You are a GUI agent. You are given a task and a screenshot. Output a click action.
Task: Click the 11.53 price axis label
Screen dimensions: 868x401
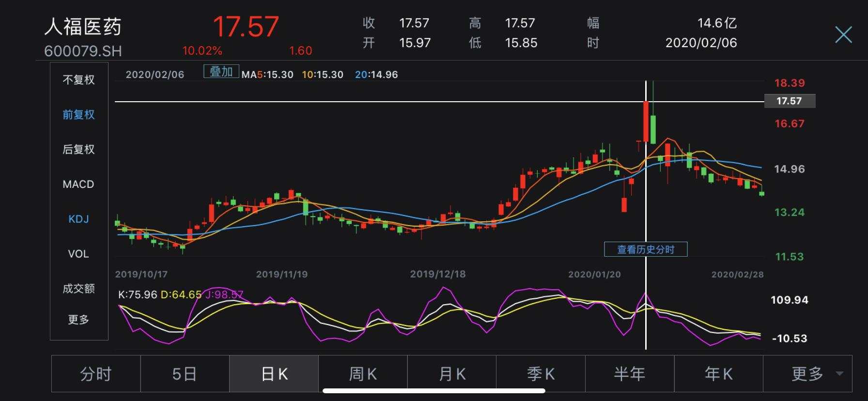(790, 257)
